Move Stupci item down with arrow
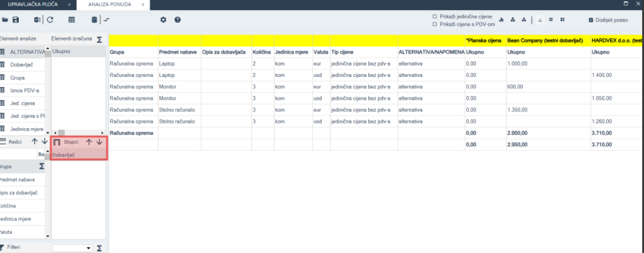644x253 pixels. click(99, 142)
